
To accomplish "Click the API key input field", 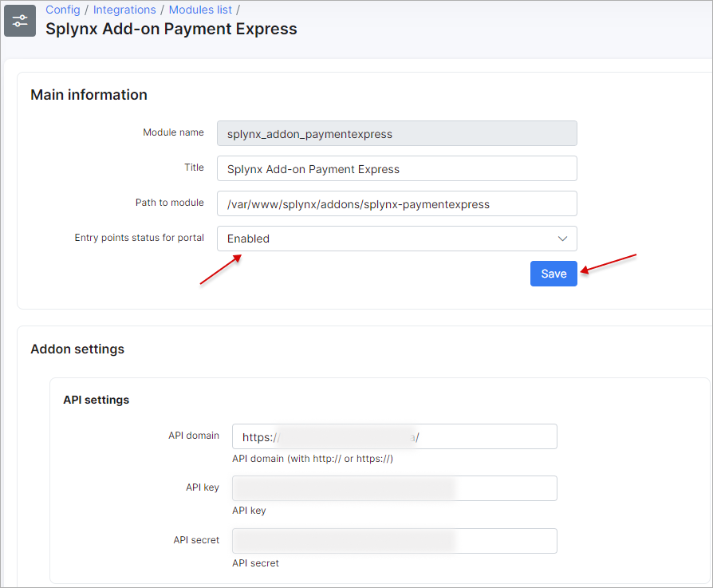I will point(394,488).
